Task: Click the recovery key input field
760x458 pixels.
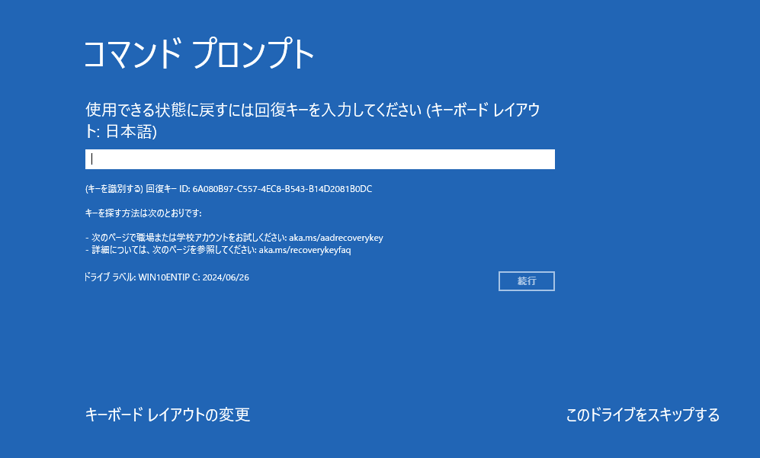Action: (x=320, y=159)
